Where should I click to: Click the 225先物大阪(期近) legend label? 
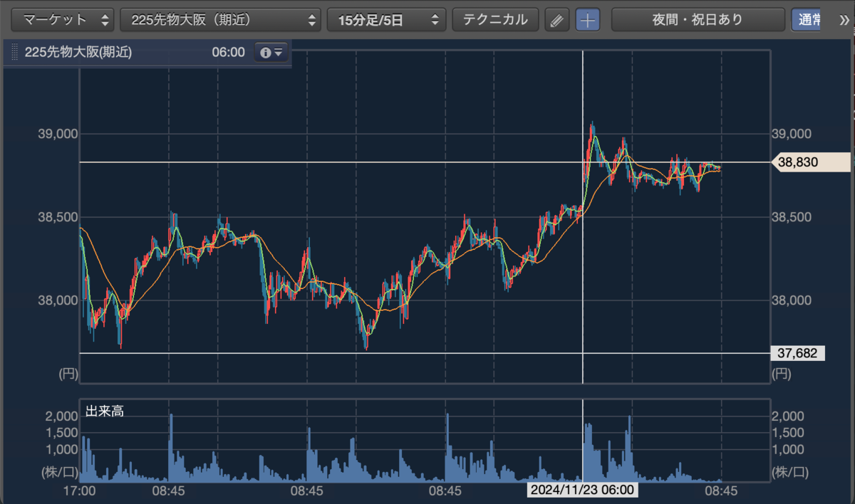[x=78, y=52]
